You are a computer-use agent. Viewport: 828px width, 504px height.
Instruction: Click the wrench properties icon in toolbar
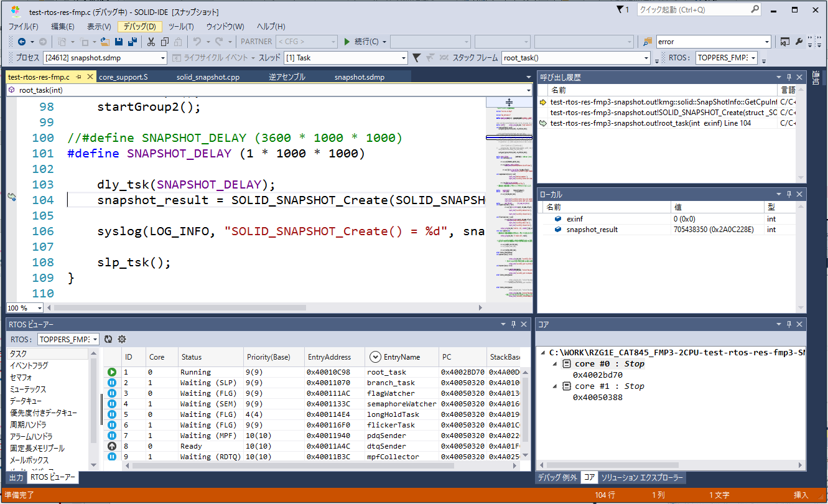click(x=799, y=42)
